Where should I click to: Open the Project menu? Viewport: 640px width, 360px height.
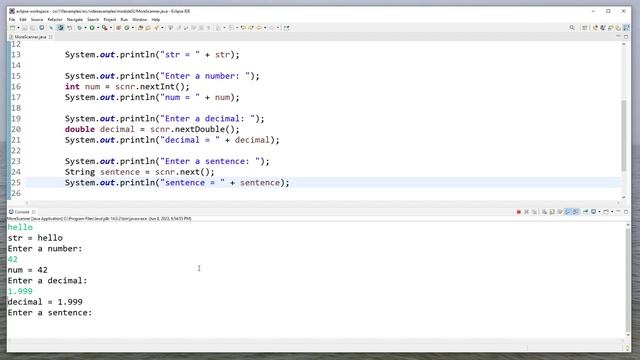110,20
